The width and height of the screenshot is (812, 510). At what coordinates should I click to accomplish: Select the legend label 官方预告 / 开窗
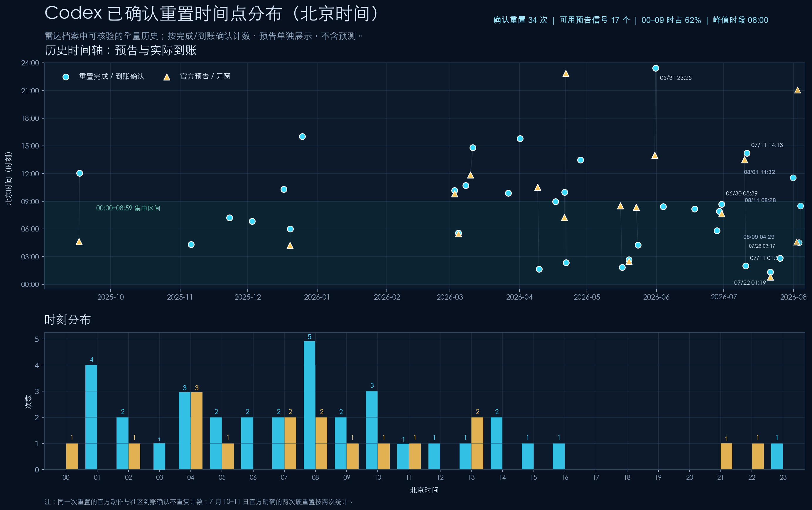(x=205, y=76)
